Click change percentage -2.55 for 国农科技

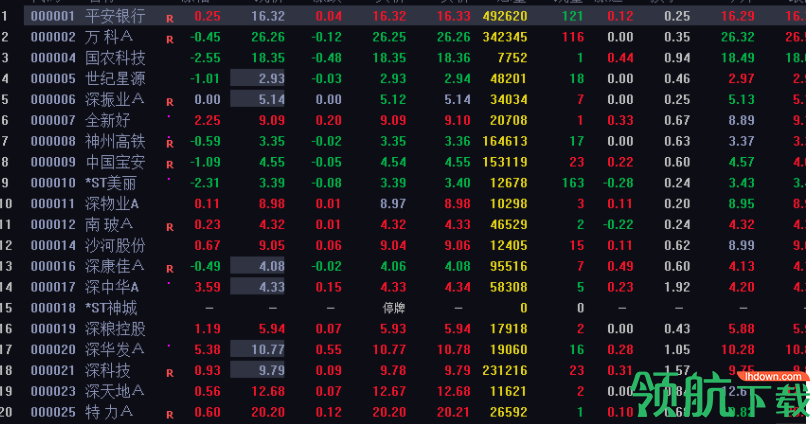[205, 58]
